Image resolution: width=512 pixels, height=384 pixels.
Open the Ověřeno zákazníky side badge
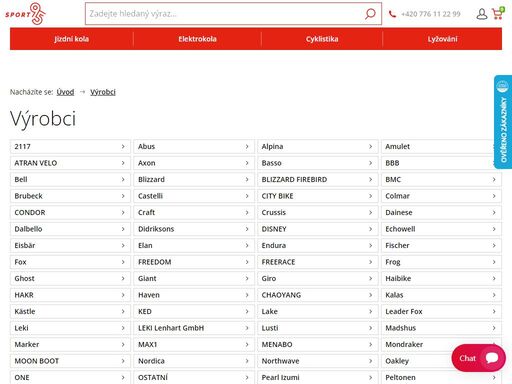click(x=503, y=122)
